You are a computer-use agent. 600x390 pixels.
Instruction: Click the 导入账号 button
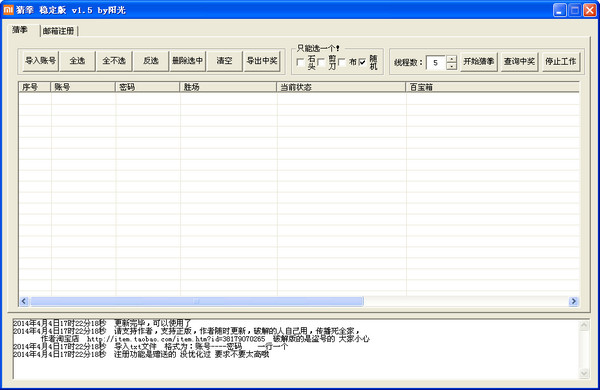point(40,61)
